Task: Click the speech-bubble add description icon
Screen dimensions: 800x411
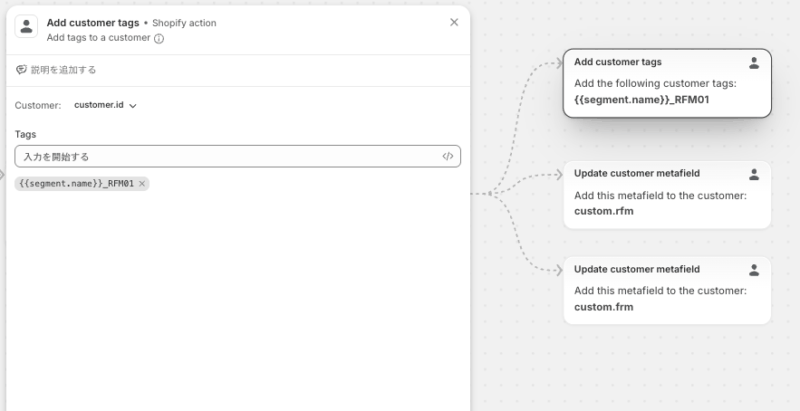Action: click(21, 70)
